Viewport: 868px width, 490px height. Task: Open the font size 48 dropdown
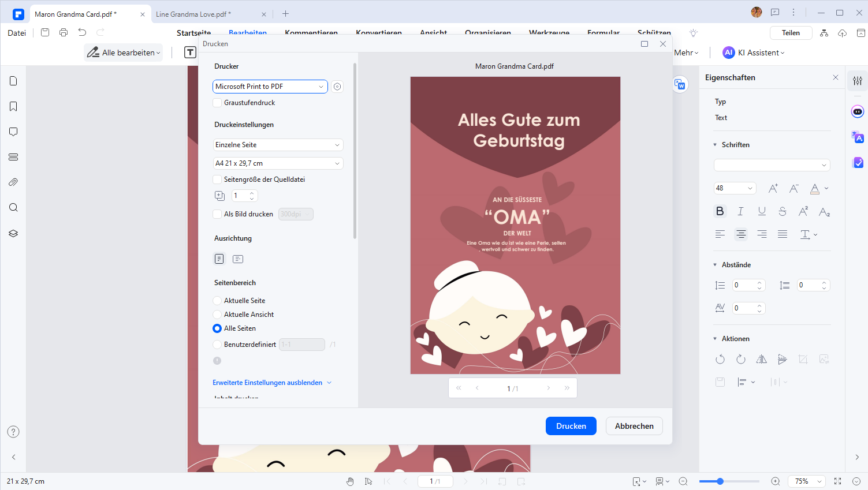coord(735,188)
